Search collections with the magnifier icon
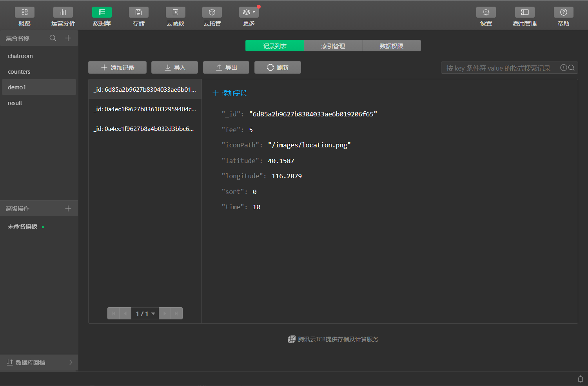 coord(53,38)
